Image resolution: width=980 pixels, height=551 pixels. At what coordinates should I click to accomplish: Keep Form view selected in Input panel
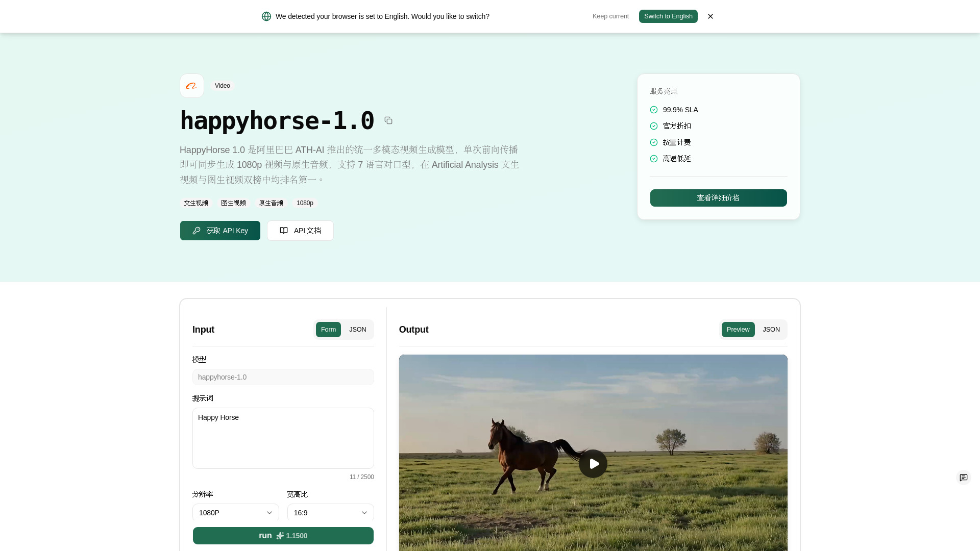[328, 329]
